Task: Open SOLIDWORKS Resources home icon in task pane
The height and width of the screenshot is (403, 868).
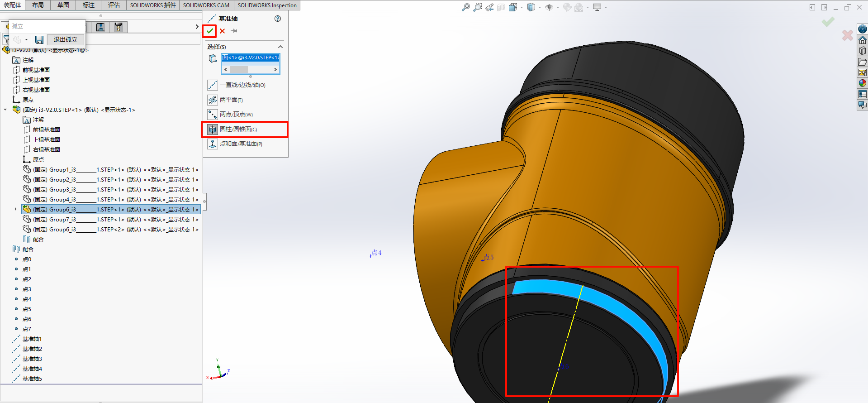Action: pyautogui.click(x=863, y=40)
